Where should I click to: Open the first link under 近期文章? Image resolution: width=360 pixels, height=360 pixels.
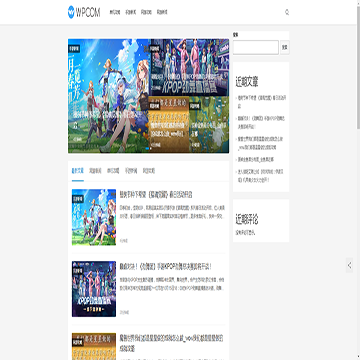coord(262,102)
